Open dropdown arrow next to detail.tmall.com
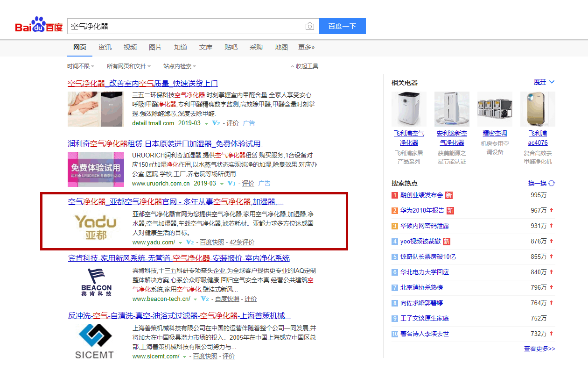588x378 pixels. (x=206, y=124)
